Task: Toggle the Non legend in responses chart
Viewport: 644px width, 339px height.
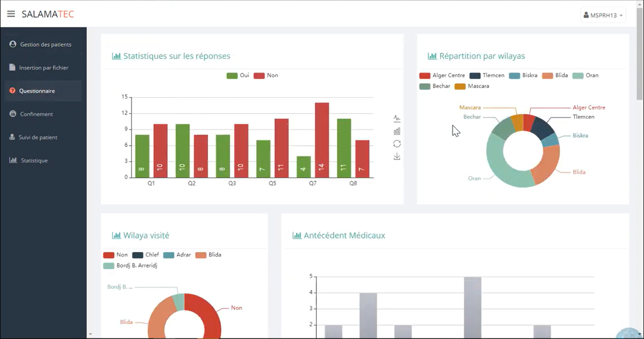Action: (266, 76)
